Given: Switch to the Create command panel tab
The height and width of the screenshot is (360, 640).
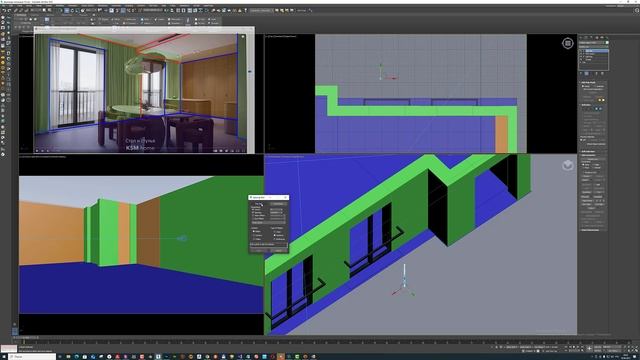Looking at the screenshot, I should 581,38.
